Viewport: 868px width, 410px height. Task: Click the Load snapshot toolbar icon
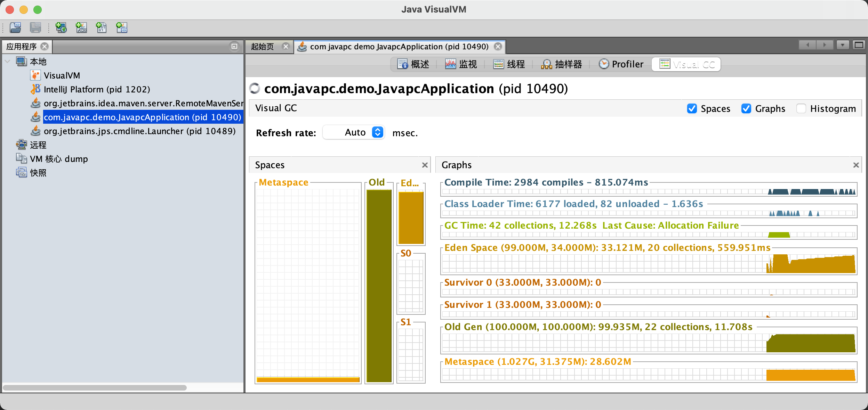point(15,27)
